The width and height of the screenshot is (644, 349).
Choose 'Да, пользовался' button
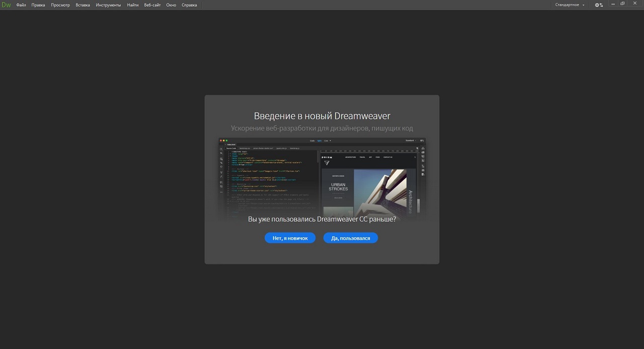[350, 238]
